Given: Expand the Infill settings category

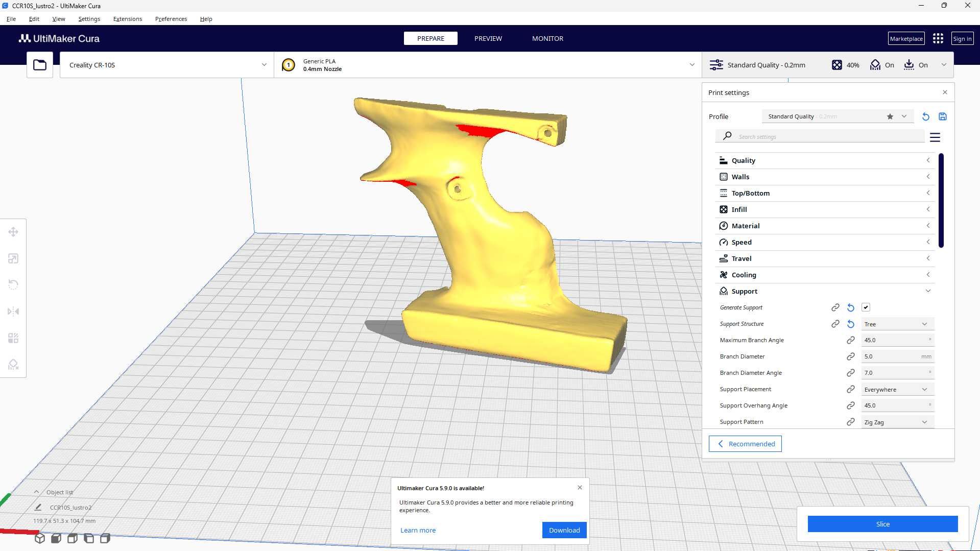Looking at the screenshot, I should [x=825, y=209].
